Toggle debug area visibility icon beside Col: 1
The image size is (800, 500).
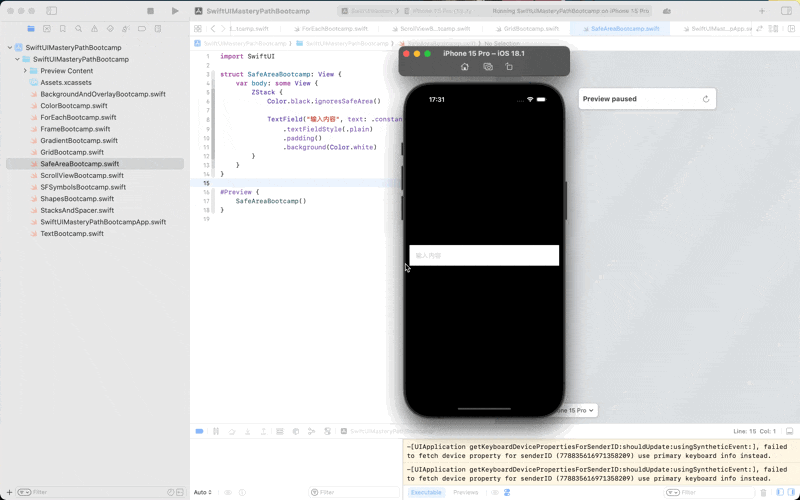coord(789,432)
